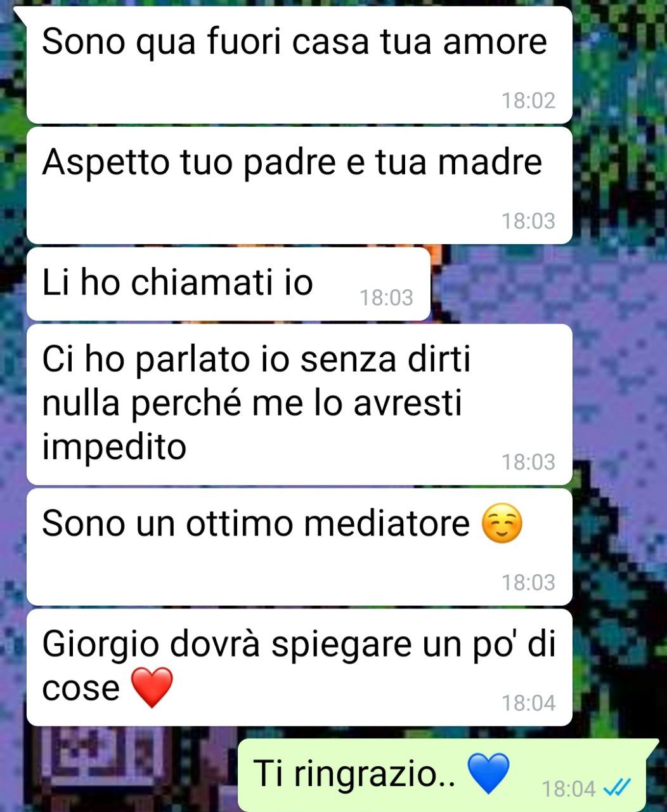
Task: Click the blue double-check read receipt
Action: [x=616, y=788]
